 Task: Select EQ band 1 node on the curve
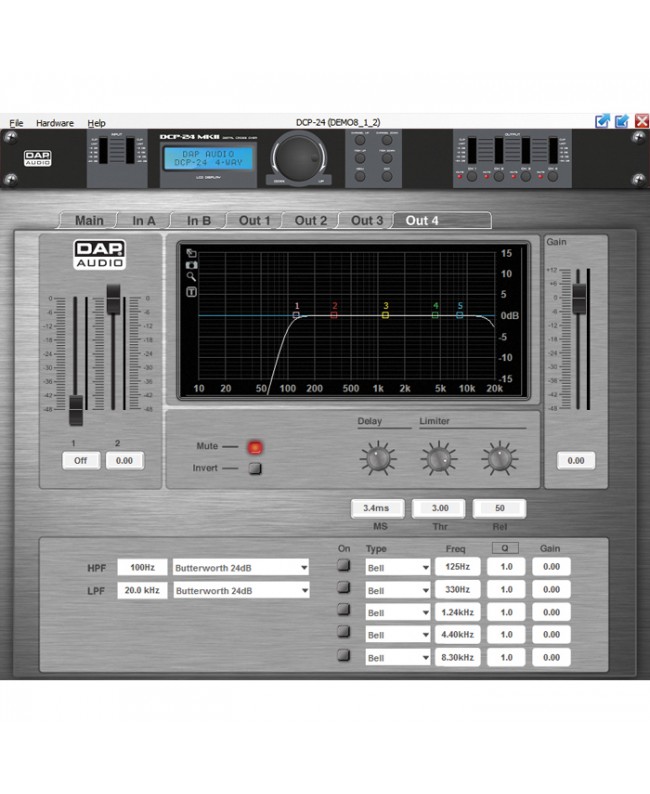click(296, 315)
